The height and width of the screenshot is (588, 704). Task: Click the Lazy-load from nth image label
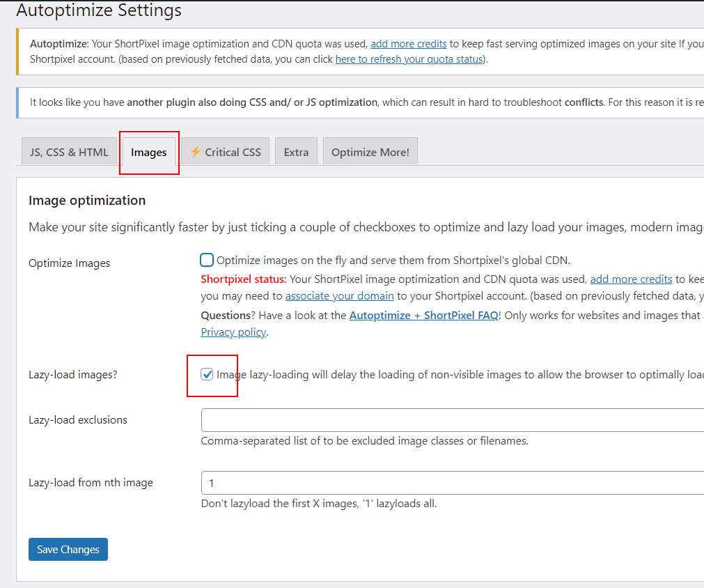(x=91, y=483)
